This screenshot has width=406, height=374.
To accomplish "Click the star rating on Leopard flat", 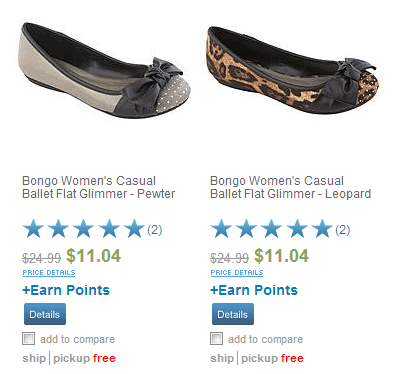I will point(272,229).
